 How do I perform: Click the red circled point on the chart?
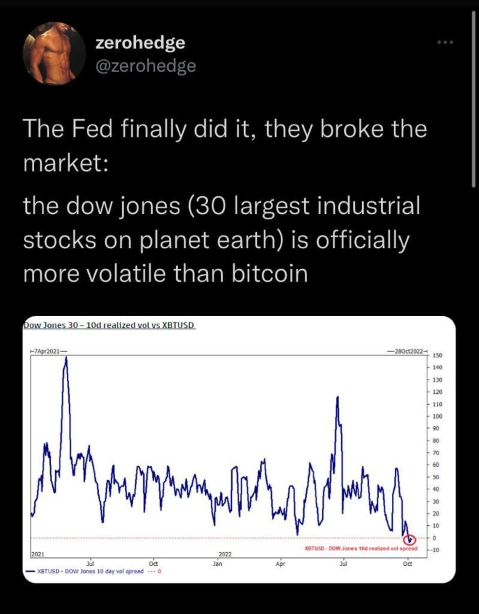(410, 540)
